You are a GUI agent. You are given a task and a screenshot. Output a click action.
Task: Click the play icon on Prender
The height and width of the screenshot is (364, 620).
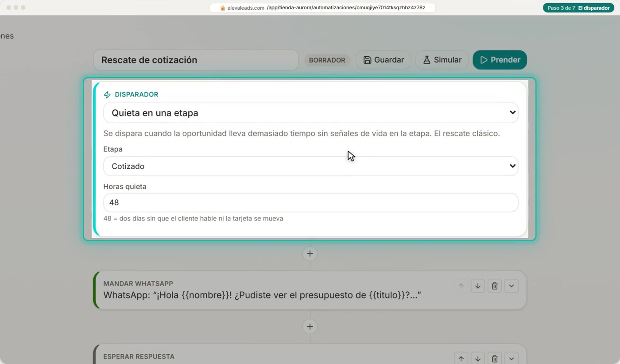tap(484, 60)
